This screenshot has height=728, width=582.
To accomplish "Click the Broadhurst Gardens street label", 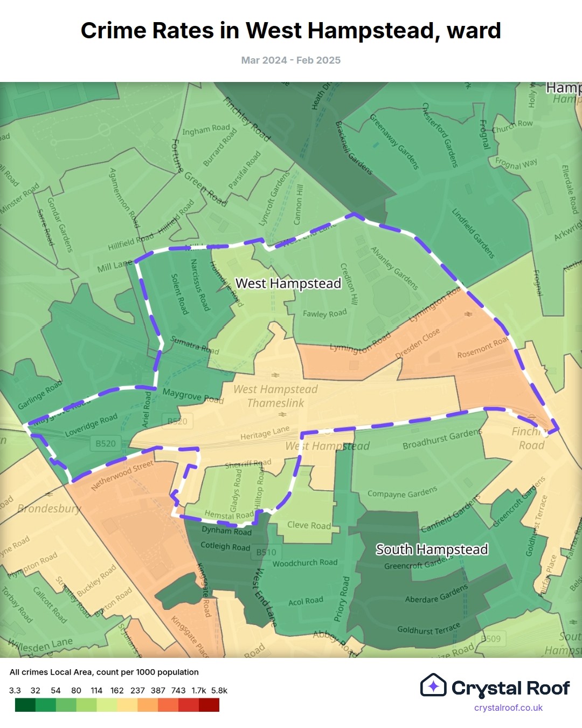I will 442,439.
